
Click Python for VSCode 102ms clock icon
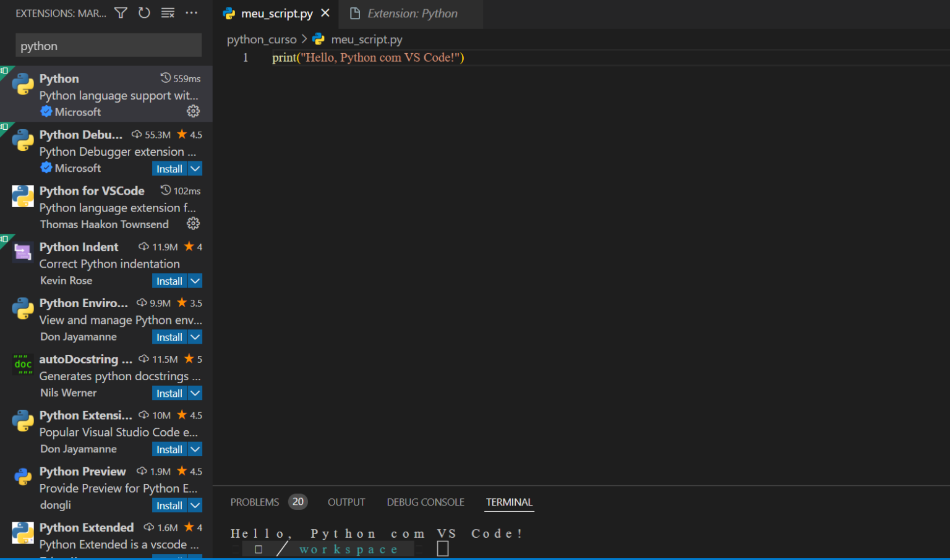tap(166, 190)
